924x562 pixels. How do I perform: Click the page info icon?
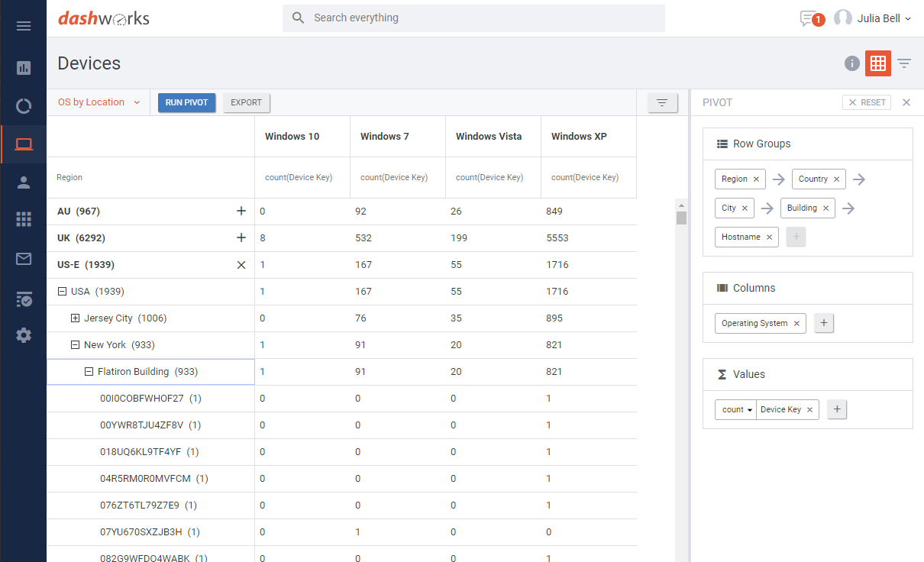point(852,63)
